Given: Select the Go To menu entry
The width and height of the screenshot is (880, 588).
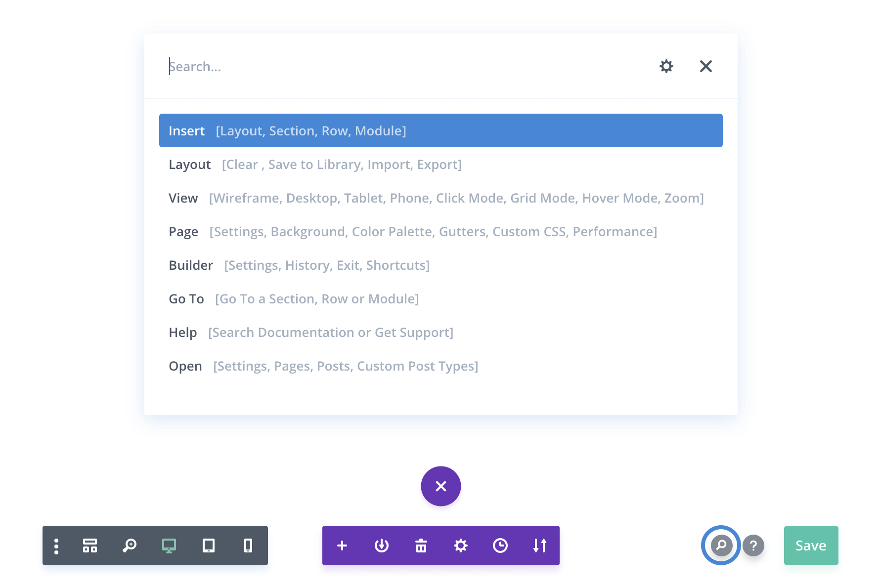Looking at the screenshot, I should click(294, 298).
